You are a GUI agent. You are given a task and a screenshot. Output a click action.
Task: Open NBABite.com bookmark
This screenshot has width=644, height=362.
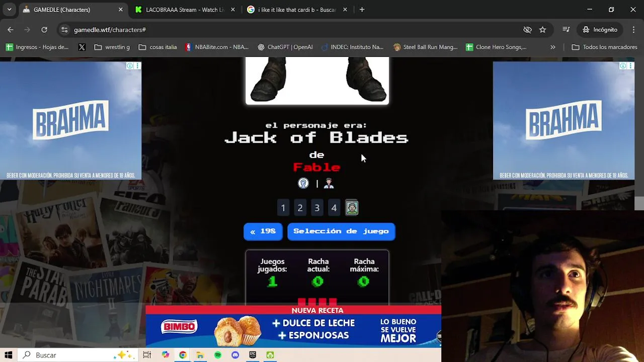click(x=216, y=47)
